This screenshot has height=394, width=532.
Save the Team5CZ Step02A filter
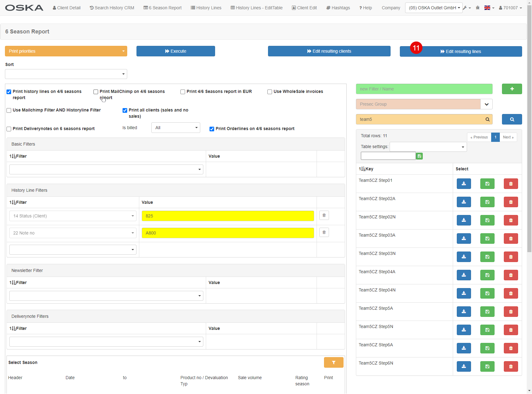tap(487, 202)
